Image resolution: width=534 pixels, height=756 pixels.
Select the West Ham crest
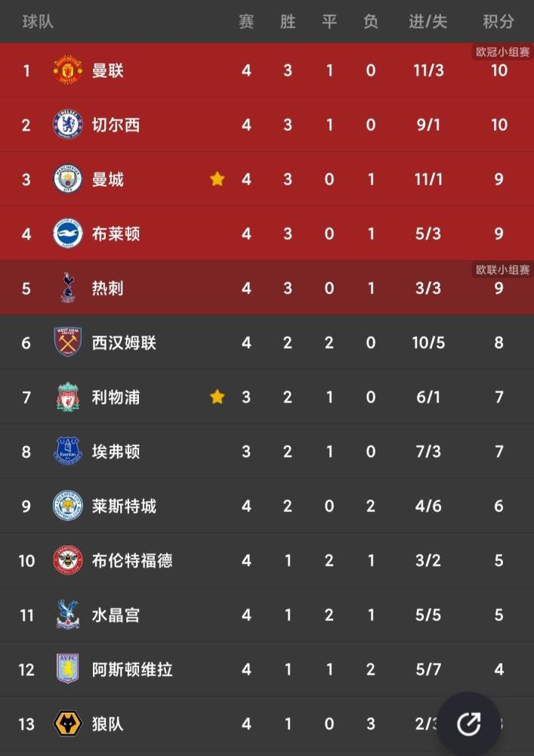pos(67,342)
